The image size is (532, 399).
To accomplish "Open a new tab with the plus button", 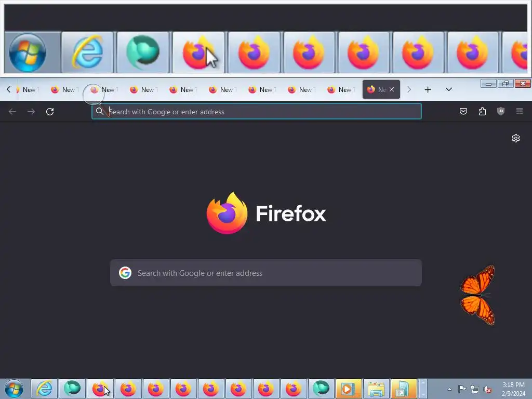I will click(428, 89).
